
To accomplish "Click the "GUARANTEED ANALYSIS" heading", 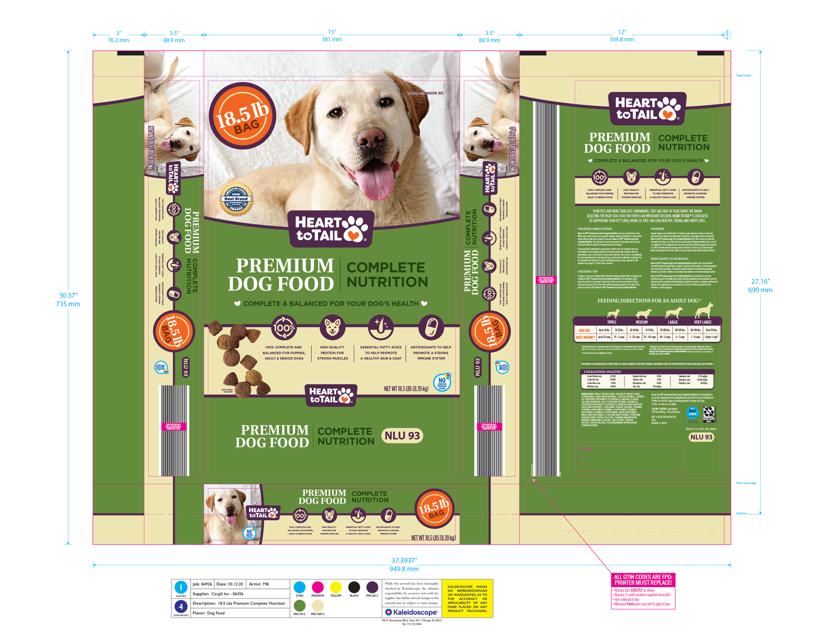I will coord(602,372).
